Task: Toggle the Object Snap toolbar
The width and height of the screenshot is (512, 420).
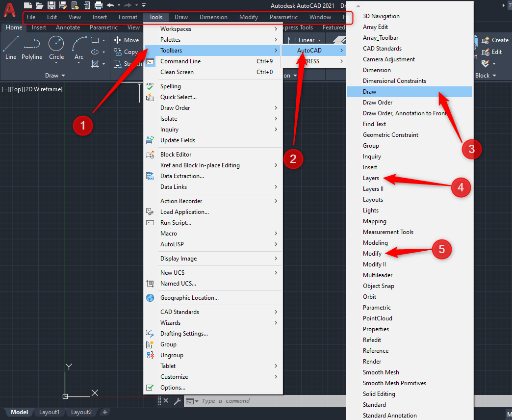Action: click(410, 286)
